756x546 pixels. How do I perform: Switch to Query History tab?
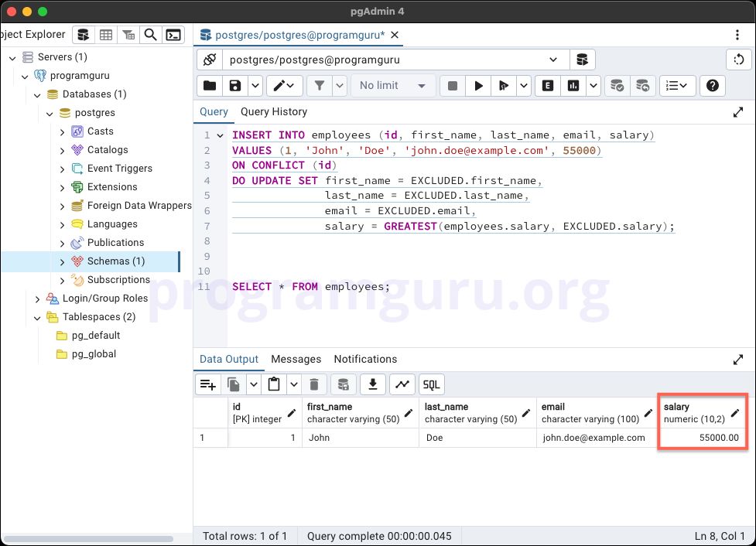coord(274,112)
